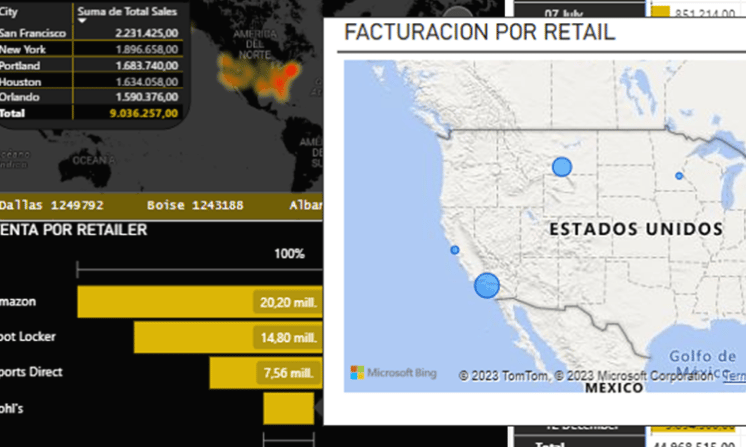Click the 14,80 mill. data label

tap(288, 338)
